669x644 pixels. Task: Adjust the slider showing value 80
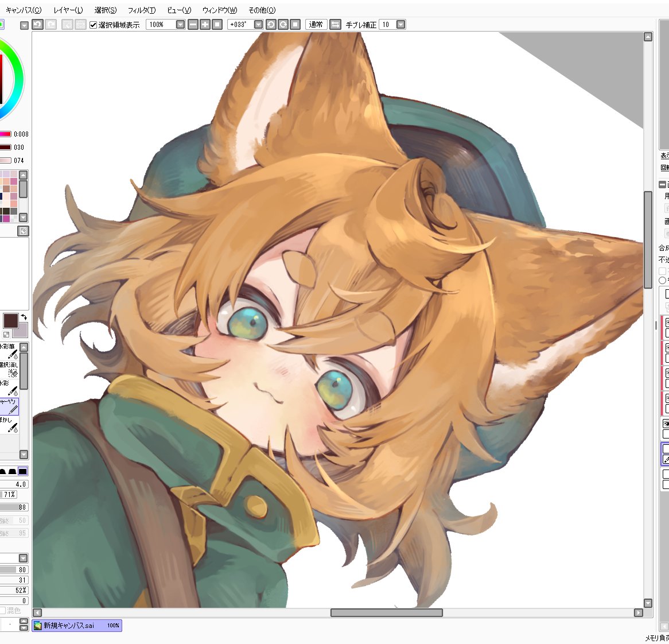(x=14, y=570)
